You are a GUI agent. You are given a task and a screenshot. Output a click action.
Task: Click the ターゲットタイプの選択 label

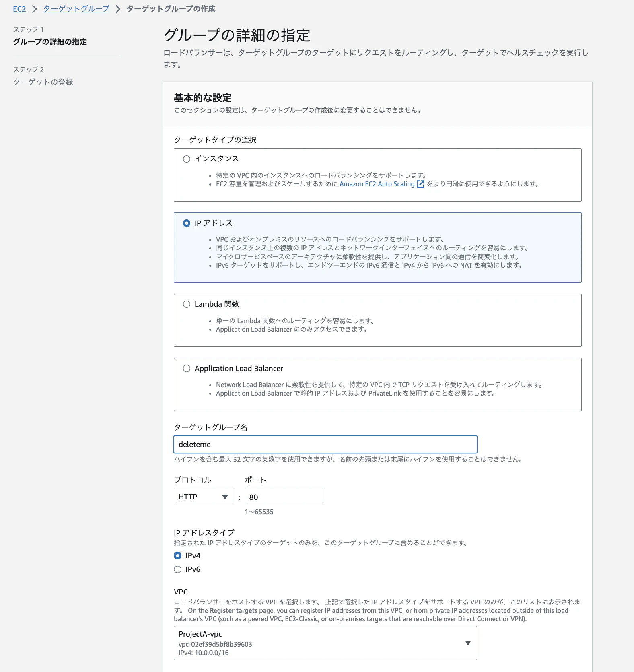(x=215, y=140)
